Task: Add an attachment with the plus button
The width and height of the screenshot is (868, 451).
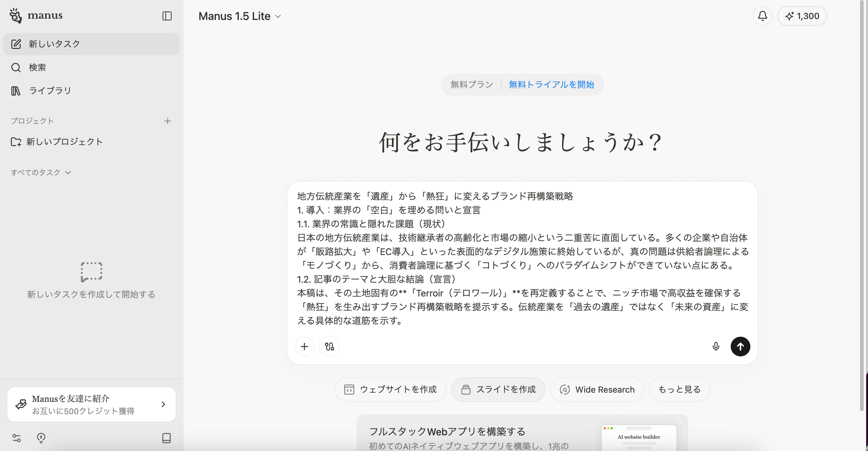Action: coord(304,347)
